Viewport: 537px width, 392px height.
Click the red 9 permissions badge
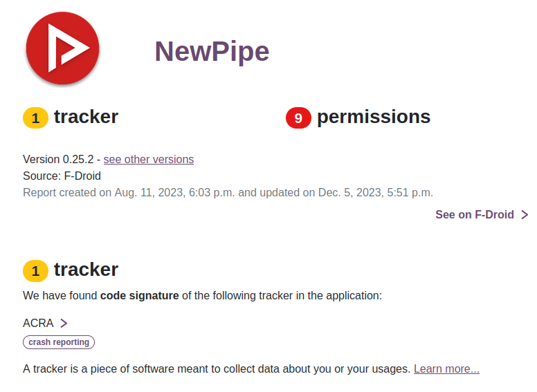pyautogui.click(x=298, y=118)
